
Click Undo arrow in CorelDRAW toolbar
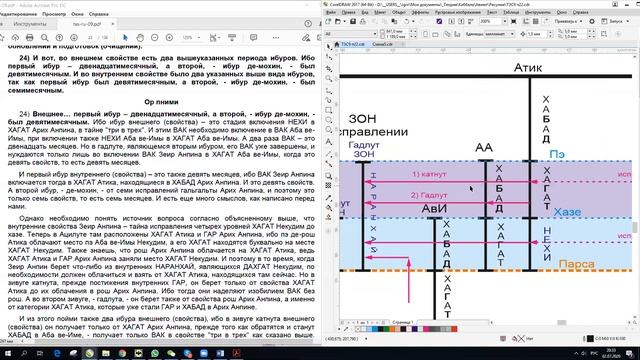407,21
